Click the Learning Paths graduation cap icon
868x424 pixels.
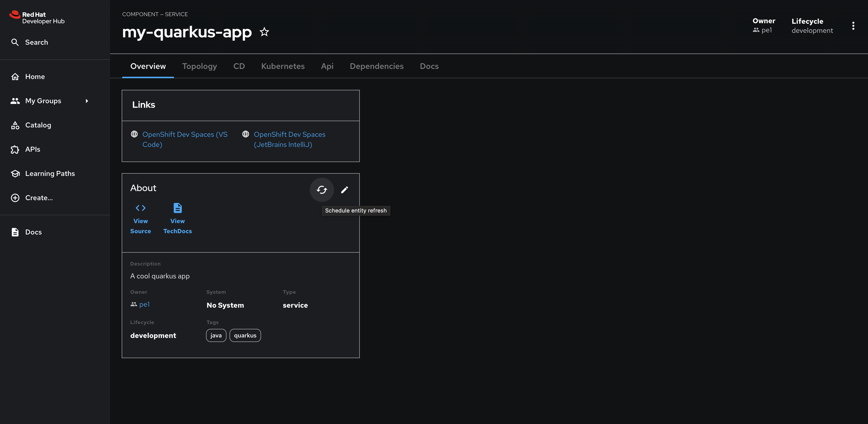[x=15, y=173]
